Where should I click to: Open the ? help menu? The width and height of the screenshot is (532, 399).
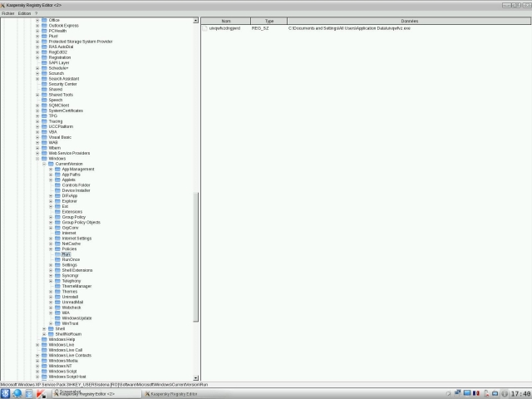pyautogui.click(x=36, y=13)
